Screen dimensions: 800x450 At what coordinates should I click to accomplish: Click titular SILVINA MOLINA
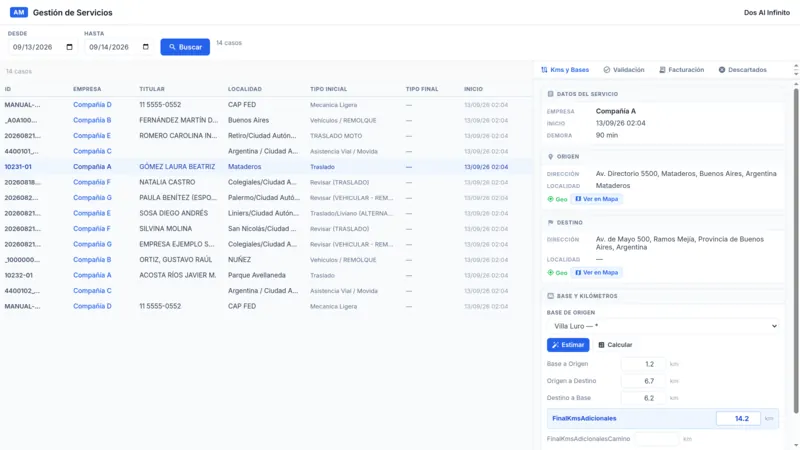point(165,229)
